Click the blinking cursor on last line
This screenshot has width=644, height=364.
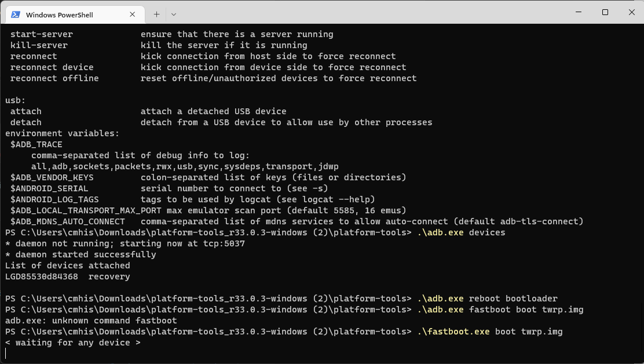click(6, 354)
